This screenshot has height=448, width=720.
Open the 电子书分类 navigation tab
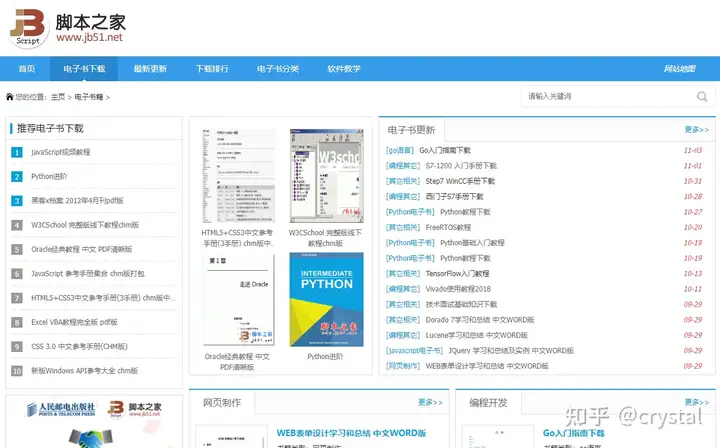[278, 69]
